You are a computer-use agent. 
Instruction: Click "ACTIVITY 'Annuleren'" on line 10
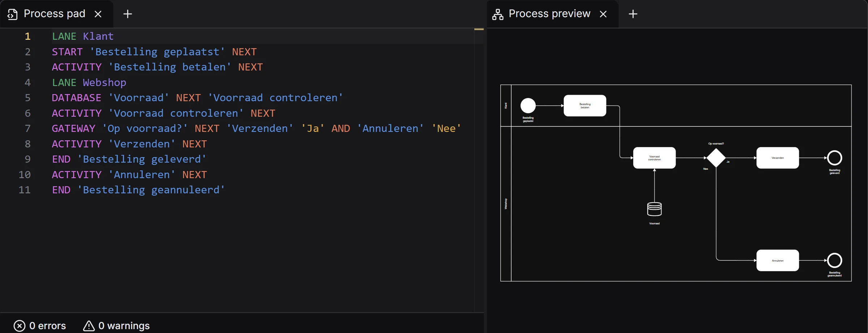tap(114, 175)
